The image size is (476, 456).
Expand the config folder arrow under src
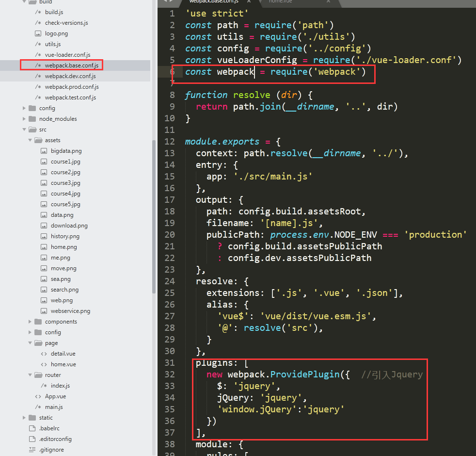click(x=30, y=332)
